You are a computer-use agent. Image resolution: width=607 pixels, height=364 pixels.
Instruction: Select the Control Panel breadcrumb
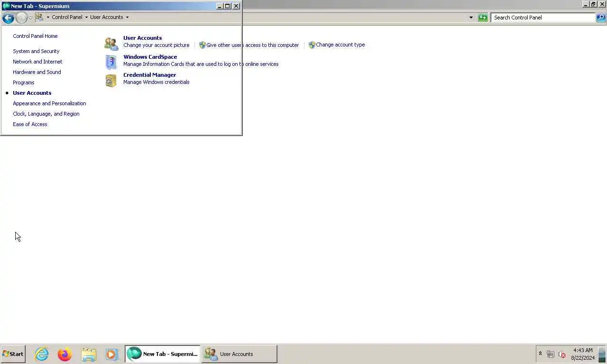(x=67, y=17)
